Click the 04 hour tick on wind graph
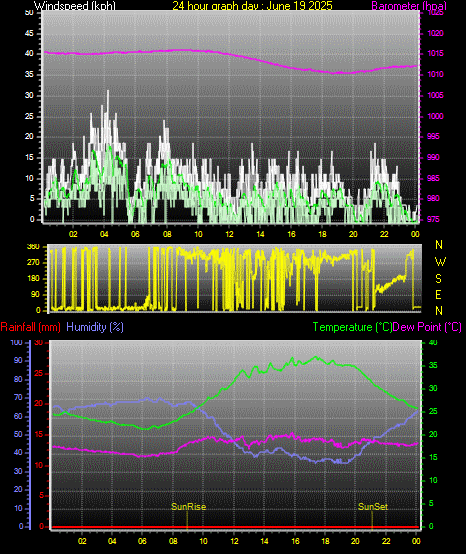Screen dimensions: 466x554 point(104,234)
